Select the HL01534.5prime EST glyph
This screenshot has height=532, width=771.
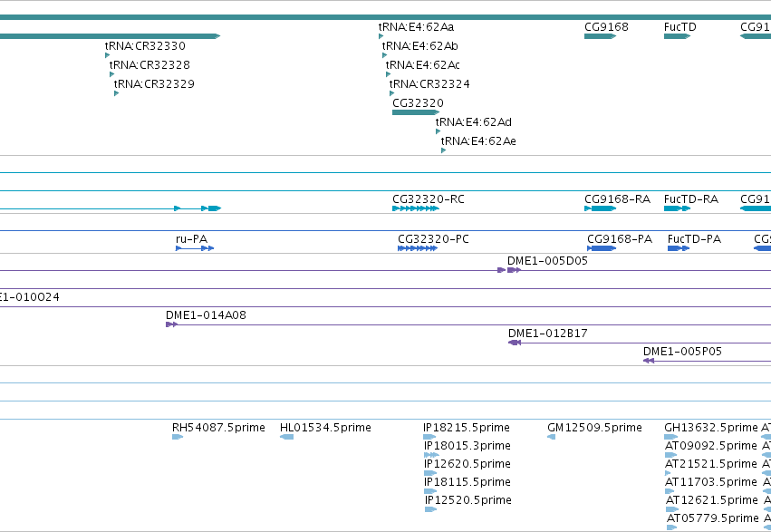tap(286, 437)
